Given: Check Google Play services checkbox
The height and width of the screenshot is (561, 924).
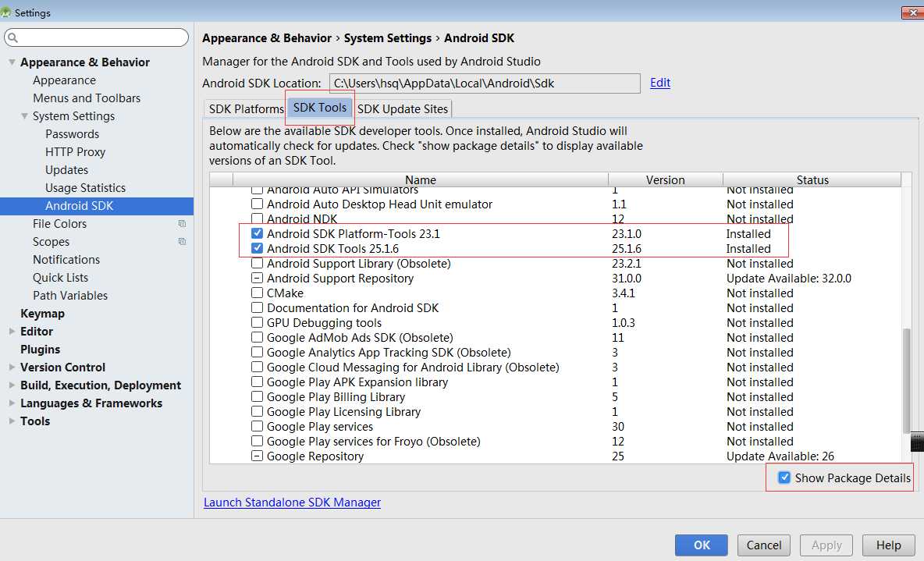Looking at the screenshot, I should pos(257,426).
